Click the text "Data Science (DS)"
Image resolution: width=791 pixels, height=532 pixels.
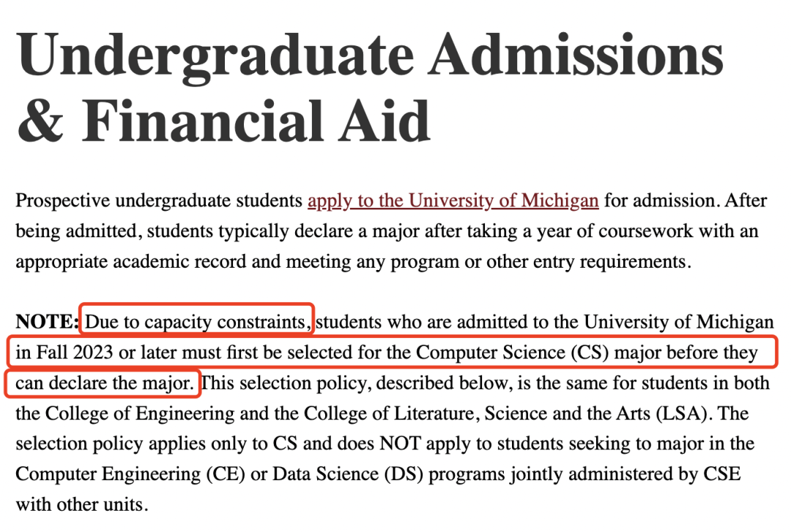pyautogui.click(x=348, y=474)
